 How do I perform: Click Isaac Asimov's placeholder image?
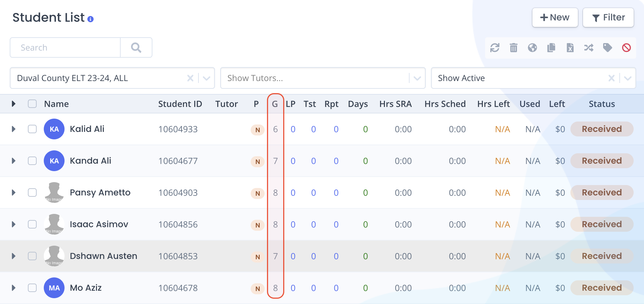click(54, 224)
